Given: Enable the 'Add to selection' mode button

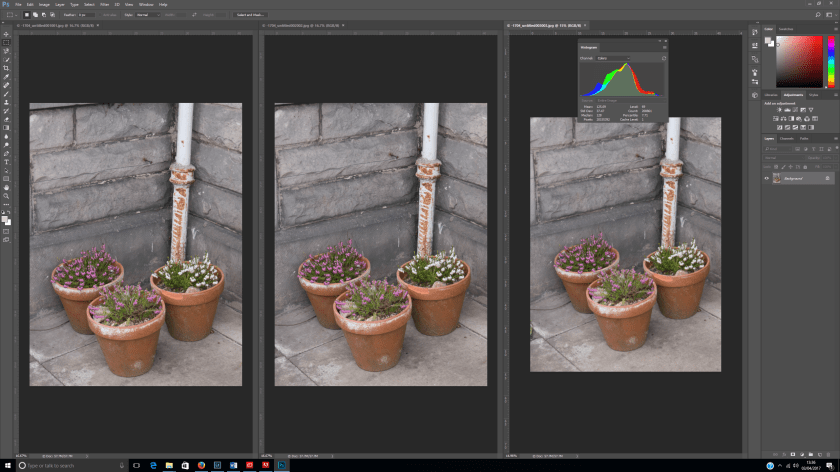Looking at the screenshot, I should tap(34, 15).
